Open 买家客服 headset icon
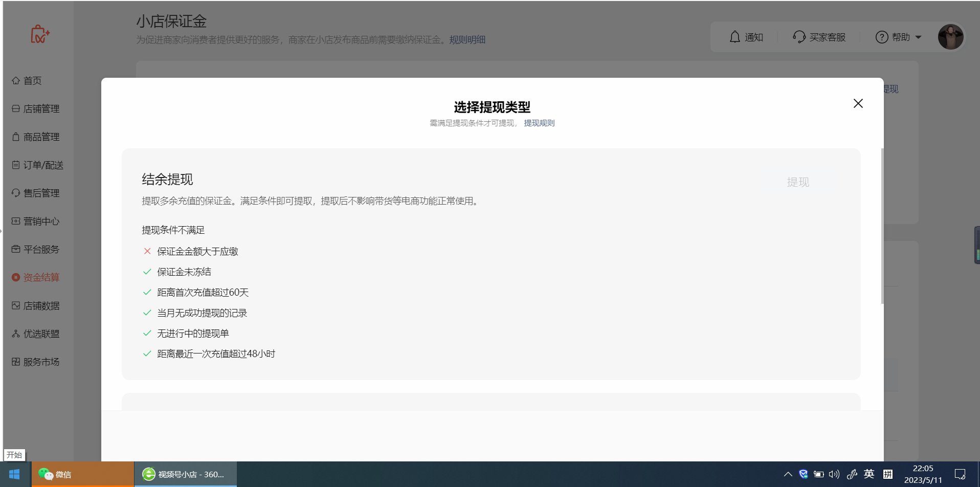Image resolution: width=980 pixels, height=487 pixels. (799, 37)
